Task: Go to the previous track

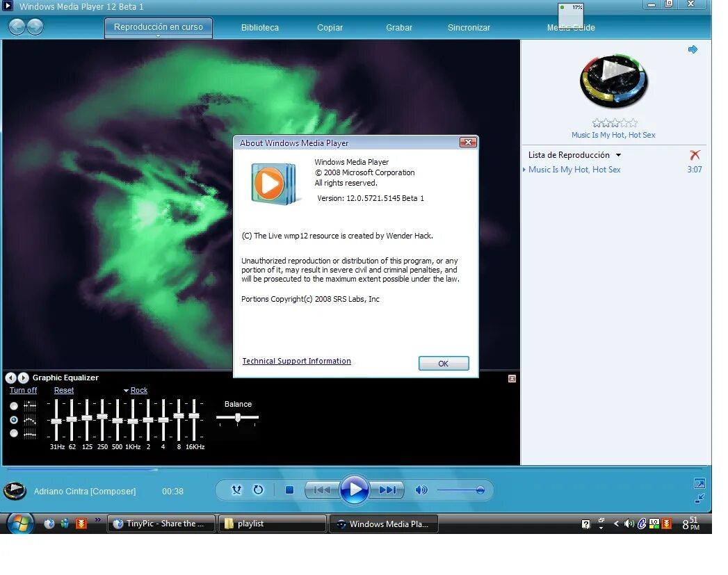Action: point(322,490)
